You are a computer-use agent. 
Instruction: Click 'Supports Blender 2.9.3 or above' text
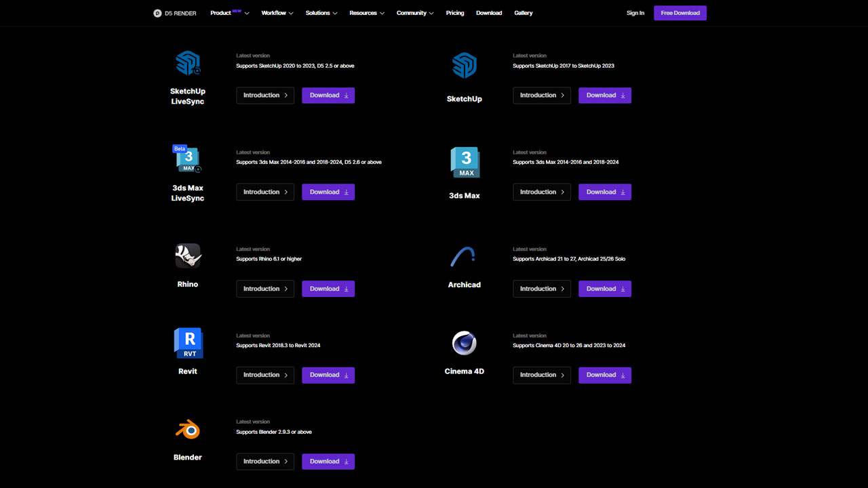click(x=274, y=432)
